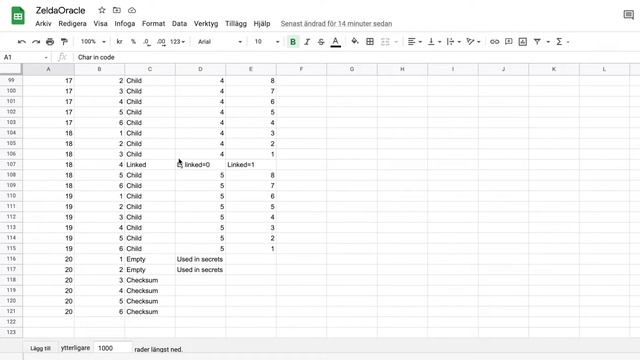
Task: Open the Format menu
Action: (153, 24)
